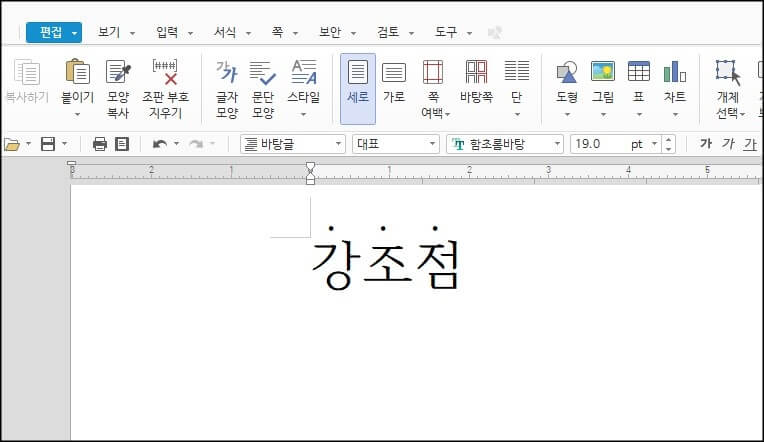The image size is (764, 442).
Task: Click 개체 선택 object select icon
Action: (x=728, y=72)
